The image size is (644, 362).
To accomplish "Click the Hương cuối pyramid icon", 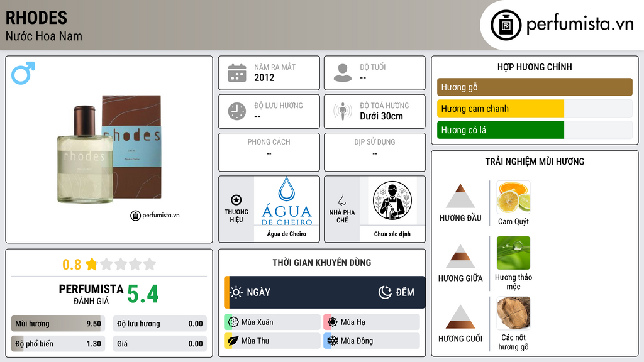I will [x=460, y=317].
